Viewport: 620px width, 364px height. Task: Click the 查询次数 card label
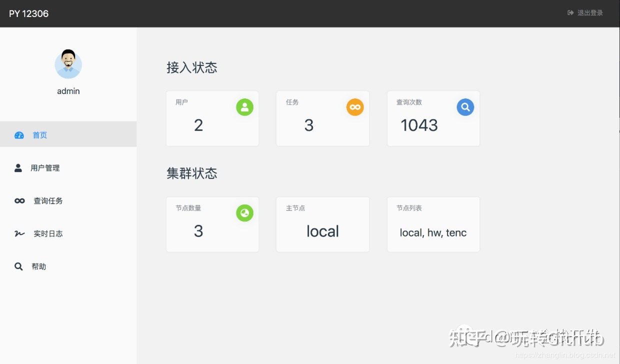(409, 102)
